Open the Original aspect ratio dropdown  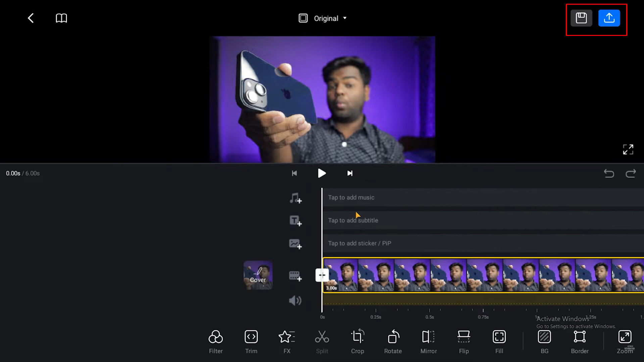pyautogui.click(x=323, y=18)
